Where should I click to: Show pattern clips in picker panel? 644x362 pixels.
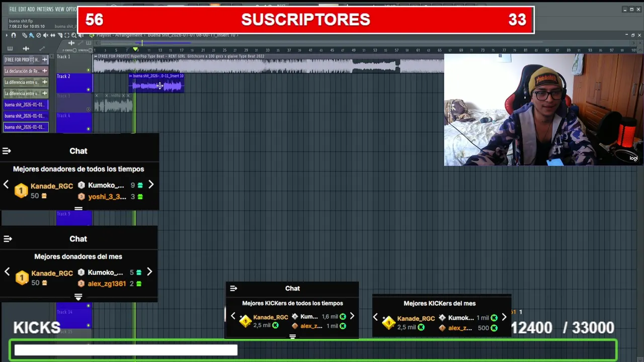[x=10, y=49]
